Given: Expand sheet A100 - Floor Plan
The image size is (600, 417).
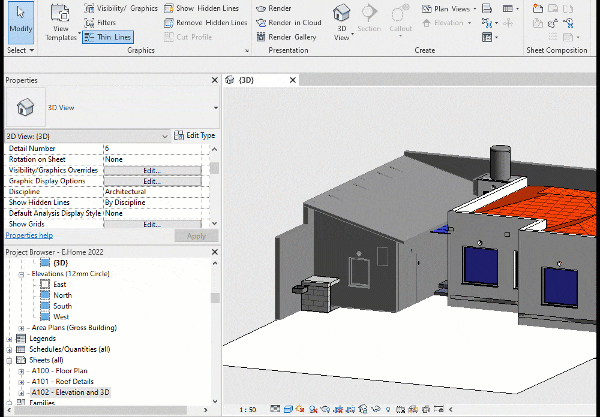Looking at the screenshot, I should tap(21, 371).
